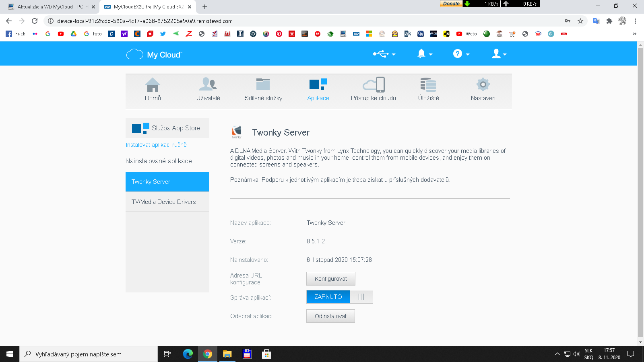Image resolution: width=644 pixels, height=362 pixels.
Task: Open Microsoft Store from taskbar
Action: [266, 354]
